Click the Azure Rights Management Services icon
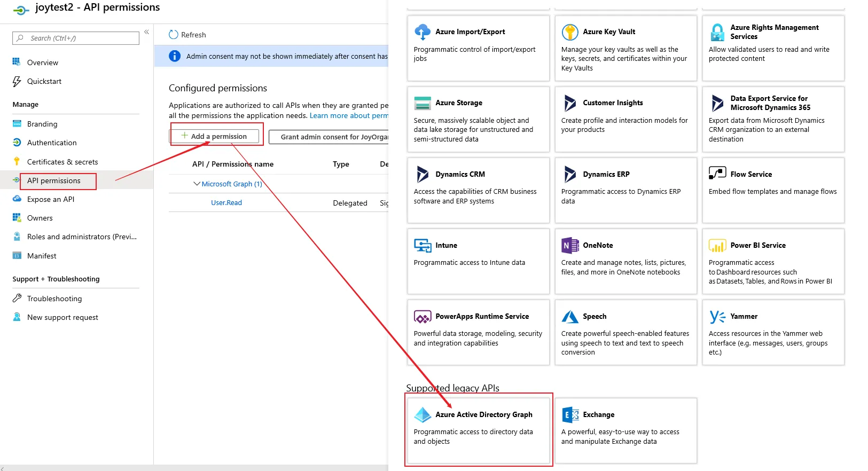The width and height of the screenshot is (868, 471). point(717,32)
